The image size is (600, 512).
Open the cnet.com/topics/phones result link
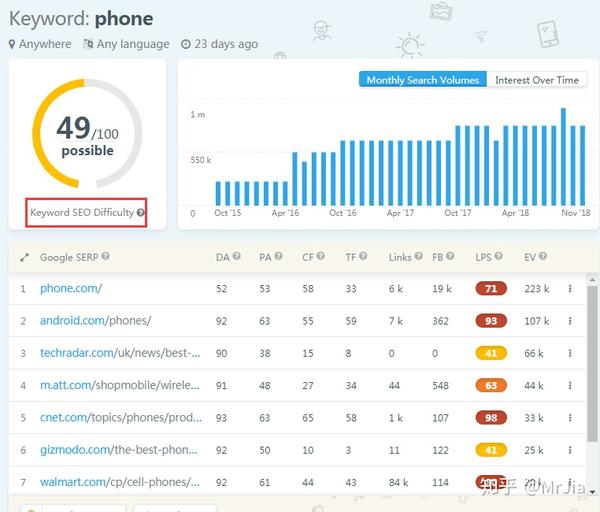[x=121, y=417]
